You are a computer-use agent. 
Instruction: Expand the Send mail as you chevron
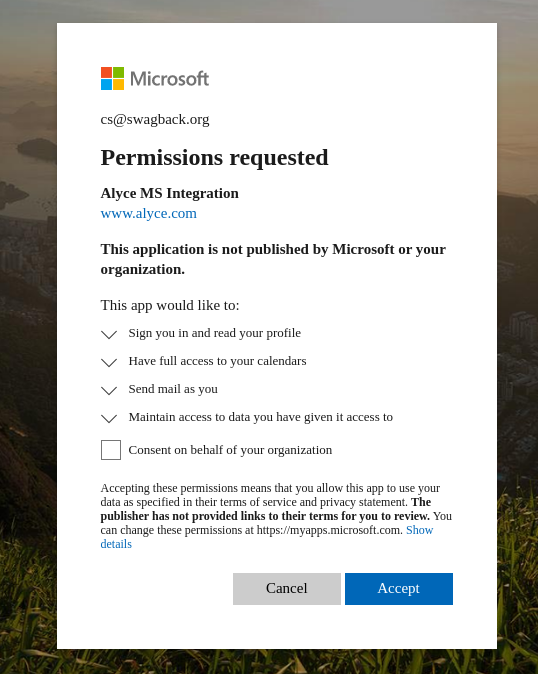pos(109,390)
